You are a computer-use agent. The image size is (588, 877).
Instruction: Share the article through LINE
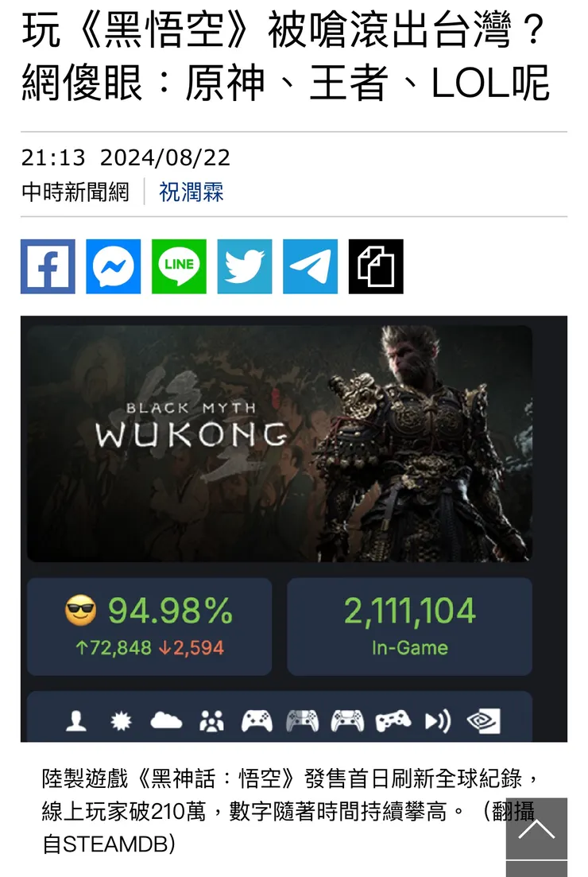click(179, 267)
